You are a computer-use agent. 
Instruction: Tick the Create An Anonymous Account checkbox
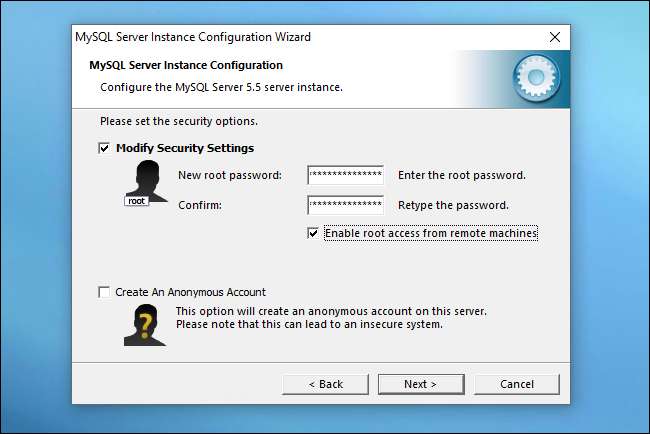pos(104,292)
